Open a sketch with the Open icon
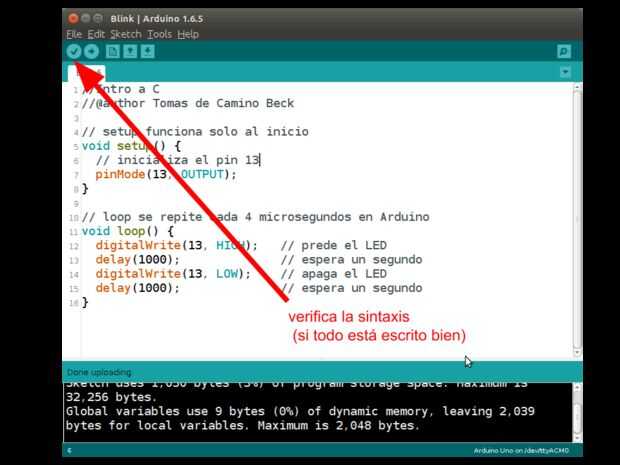The width and height of the screenshot is (620, 465). [x=130, y=51]
